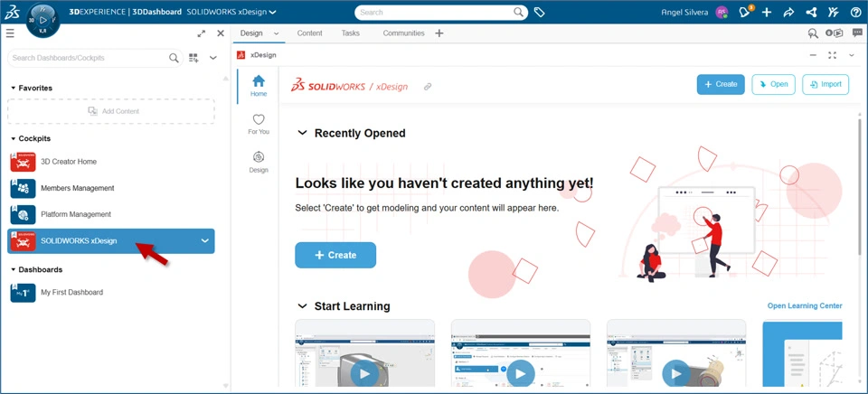The height and width of the screenshot is (394, 868).
Task: Play the first learning video
Action: click(x=364, y=373)
